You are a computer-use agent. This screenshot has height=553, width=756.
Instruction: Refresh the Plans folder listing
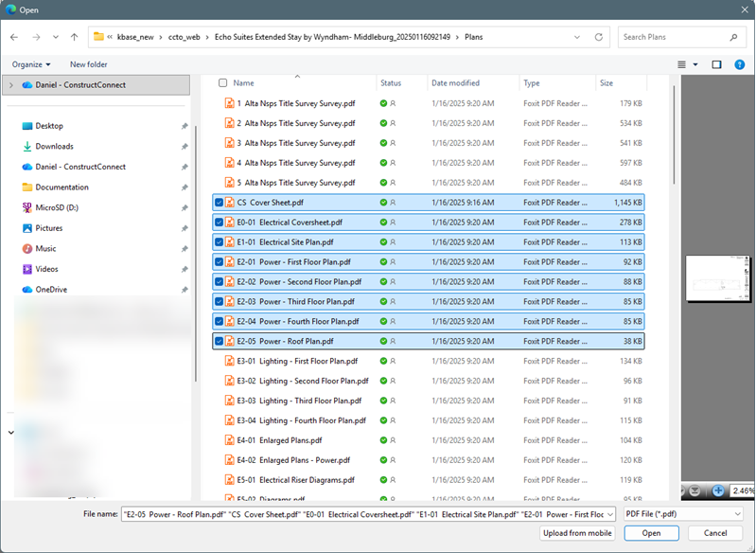pyautogui.click(x=599, y=37)
